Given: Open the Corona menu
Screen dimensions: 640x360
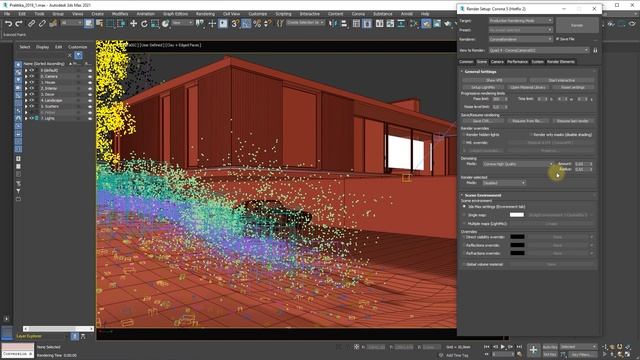Looking at the screenshot, I should tap(358, 13).
